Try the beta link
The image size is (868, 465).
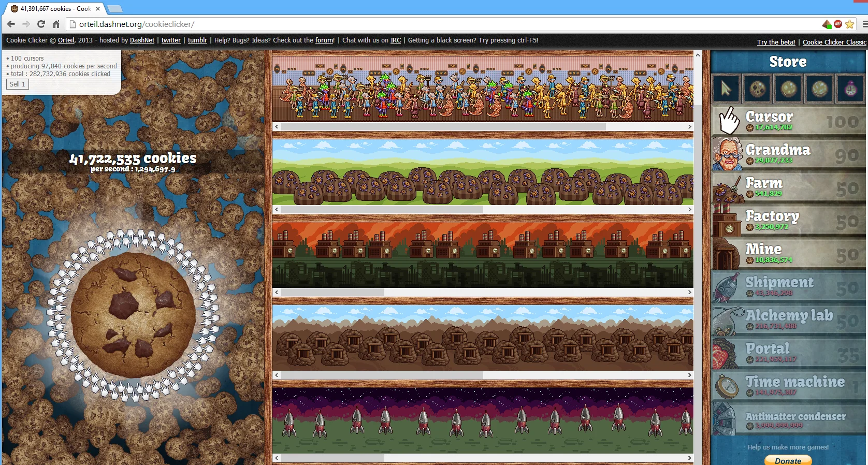click(776, 42)
